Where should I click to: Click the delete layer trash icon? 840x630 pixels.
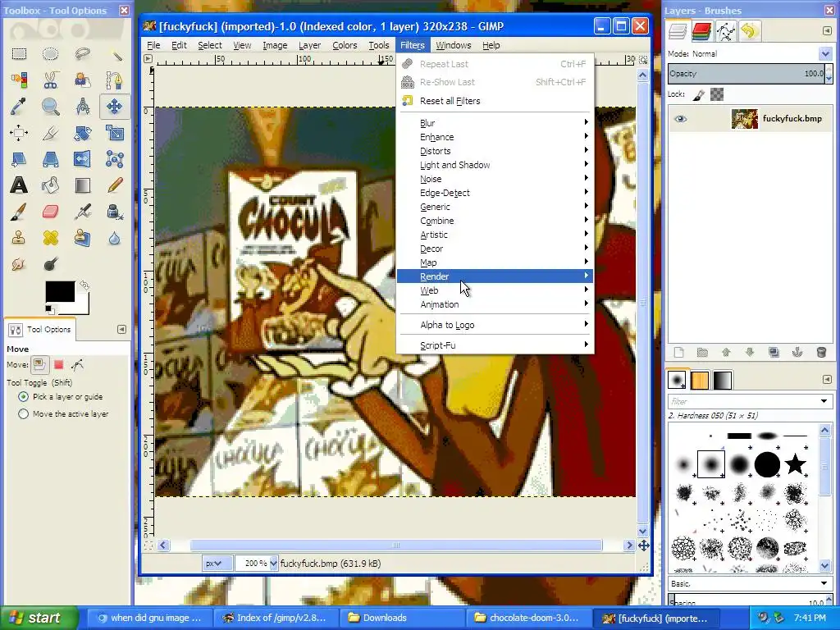[820, 352]
